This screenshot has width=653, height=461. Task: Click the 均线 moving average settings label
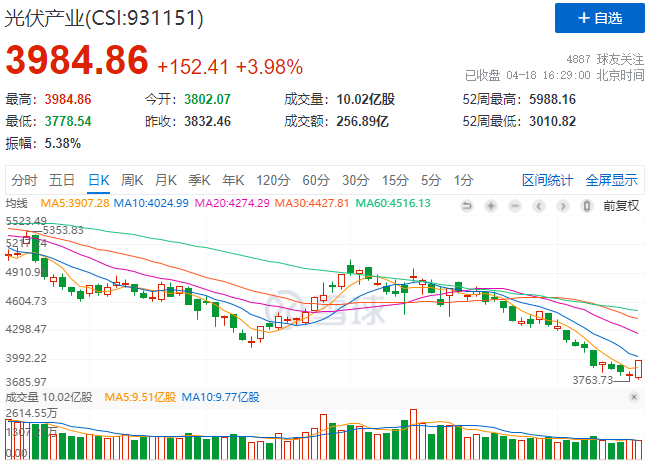point(23,204)
